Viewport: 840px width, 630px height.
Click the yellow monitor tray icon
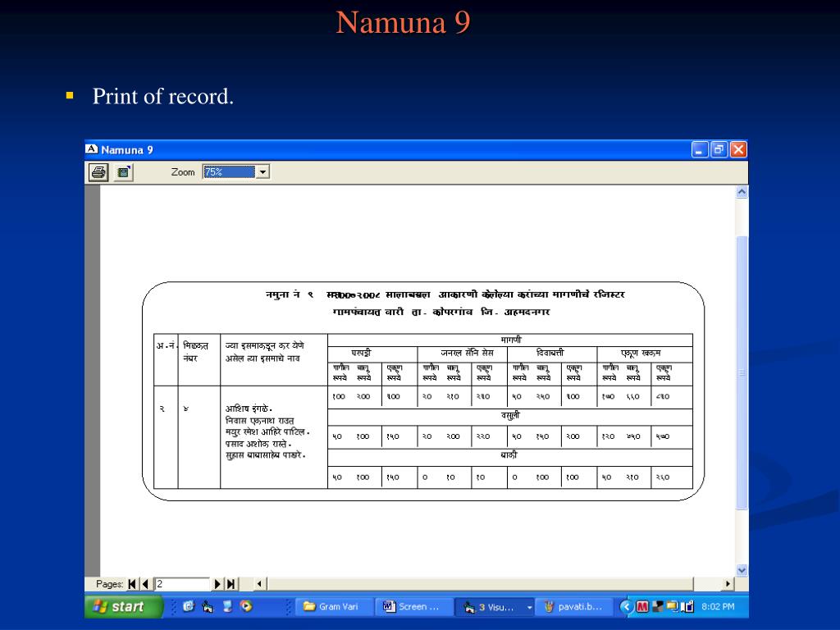(x=673, y=606)
